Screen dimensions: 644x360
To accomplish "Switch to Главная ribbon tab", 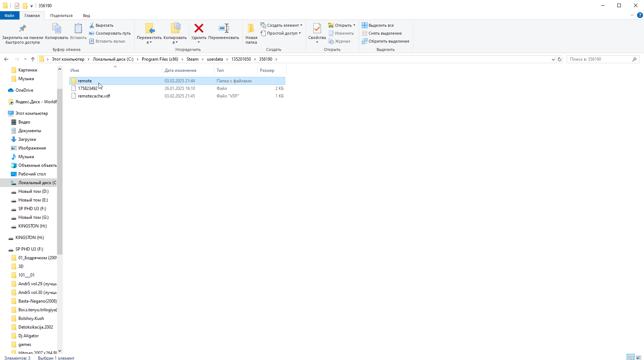I will pyautogui.click(x=32, y=16).
